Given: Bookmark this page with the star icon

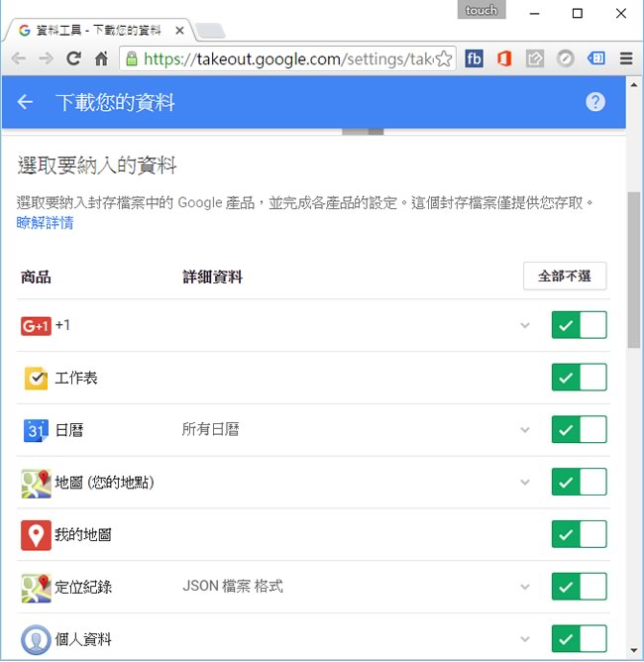Looking at the screenshot, I should click(444, 58).
